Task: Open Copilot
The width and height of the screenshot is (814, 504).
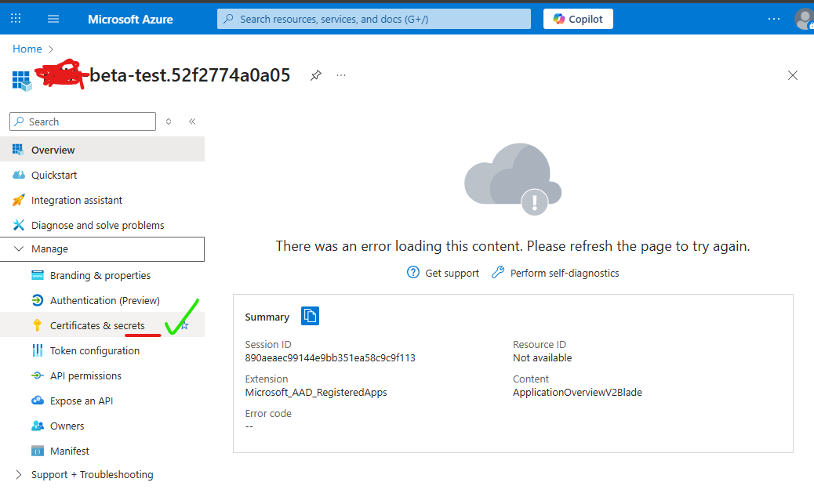Action: (578, 20)
